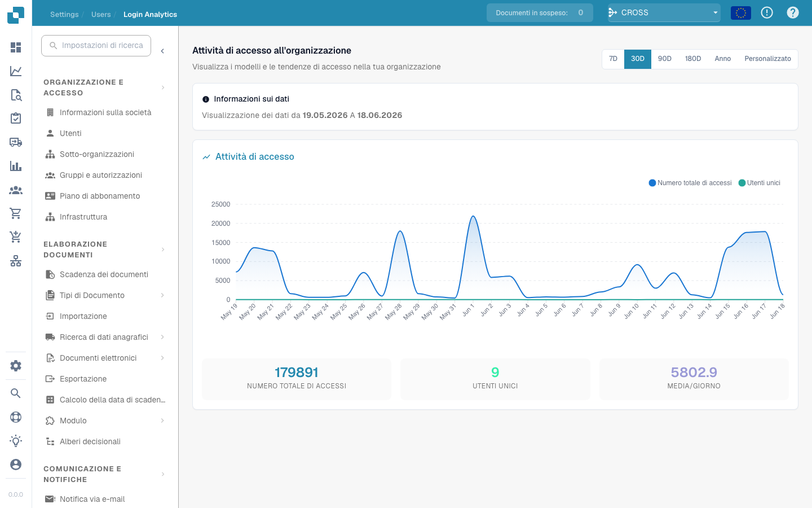
Task: Choose the Personalizzato date range
Action: (767, 59)
